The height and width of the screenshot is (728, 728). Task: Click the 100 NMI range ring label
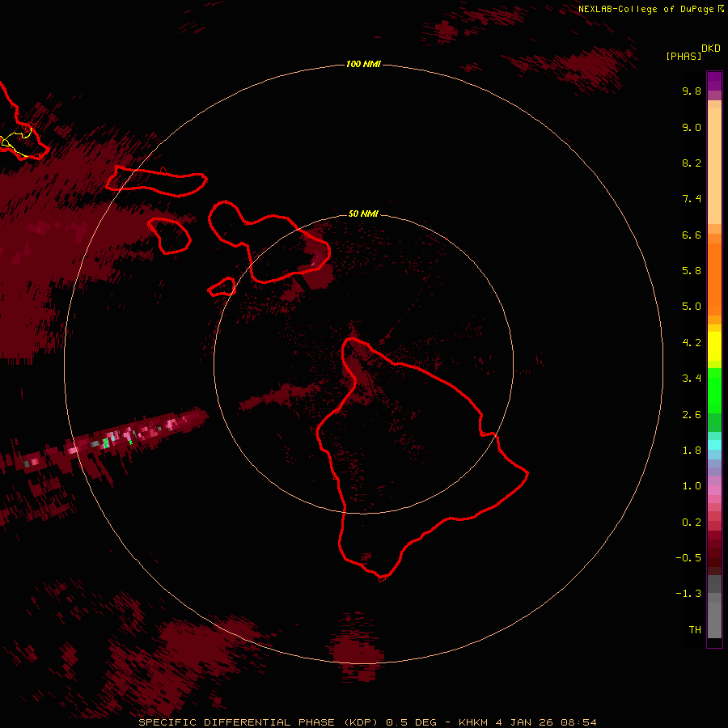363,64
